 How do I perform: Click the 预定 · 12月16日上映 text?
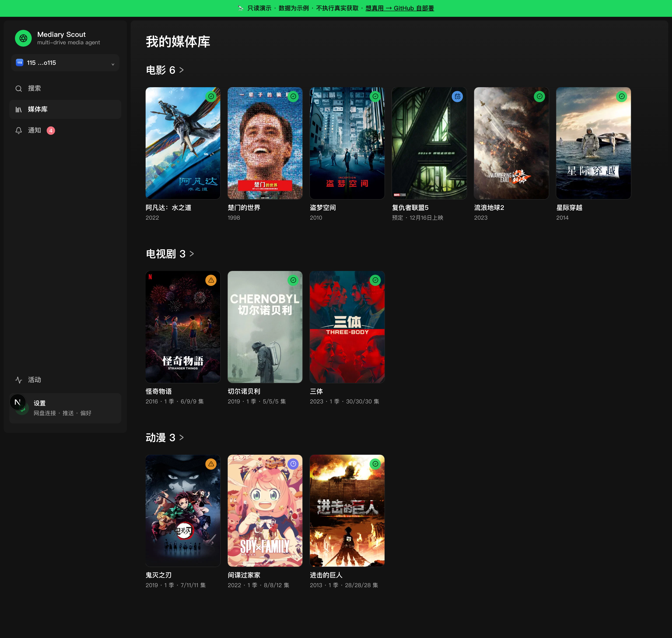417,218
